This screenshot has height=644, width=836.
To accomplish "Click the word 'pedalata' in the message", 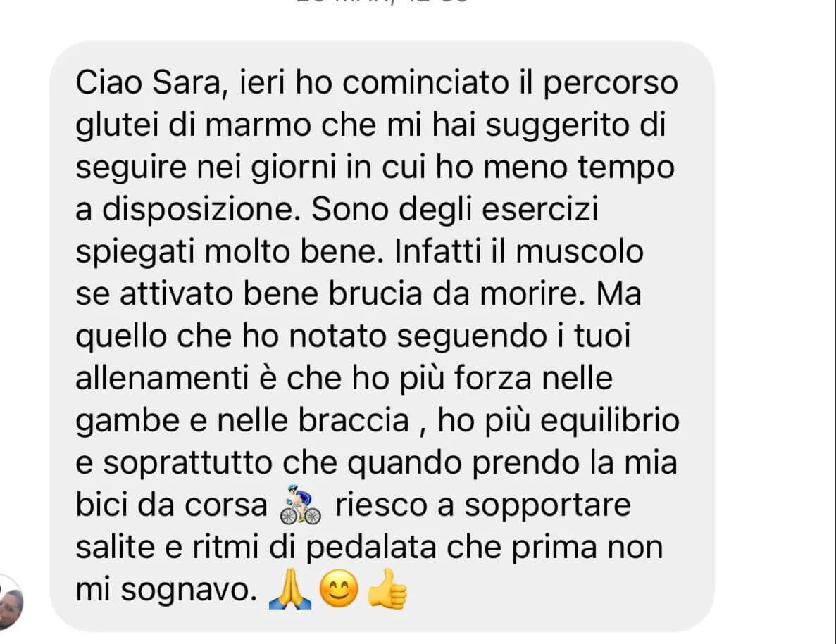I will click(372, 548).
